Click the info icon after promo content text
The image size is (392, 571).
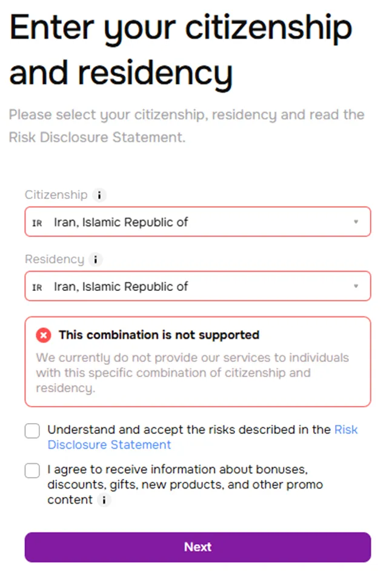click(x=104, y=500)
